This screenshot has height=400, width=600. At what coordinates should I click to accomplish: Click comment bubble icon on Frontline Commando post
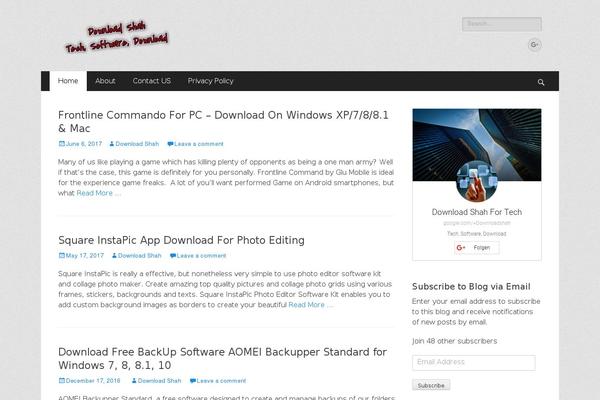(x=170, y=144)
